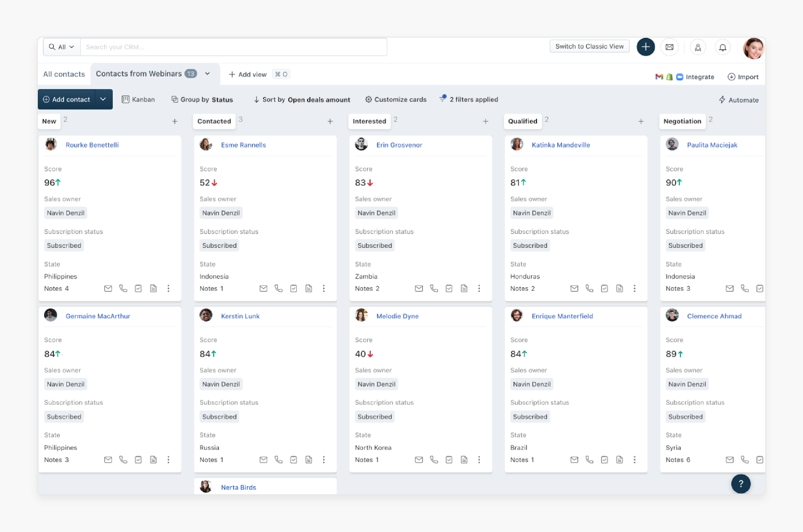Add a contact in the Qualified column
This screenshot has width=803, height=532.
pos(641,121)
